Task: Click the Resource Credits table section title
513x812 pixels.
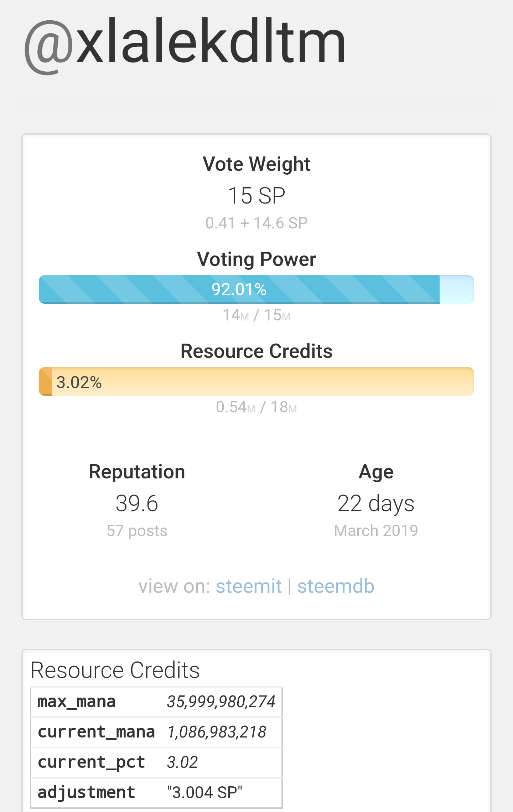Action: pyautogui.click(x=115, y=670)
